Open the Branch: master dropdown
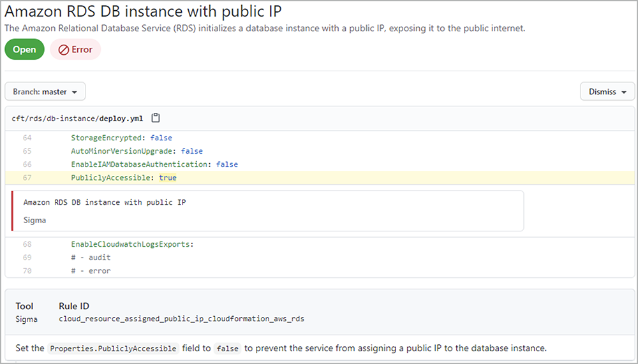Screen dimensions: 638x364 click(x=45, y=92)
